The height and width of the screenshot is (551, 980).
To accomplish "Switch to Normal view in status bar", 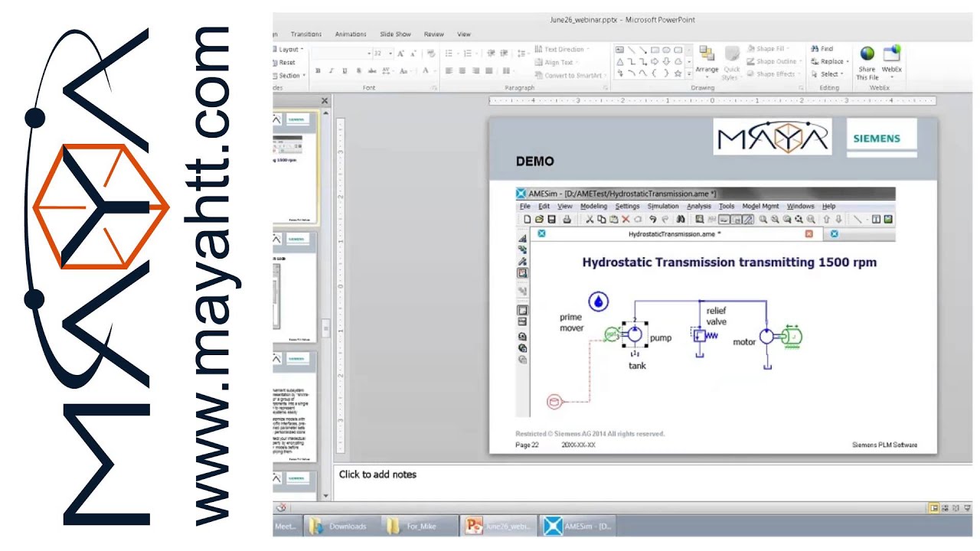I will pos(934,507).
